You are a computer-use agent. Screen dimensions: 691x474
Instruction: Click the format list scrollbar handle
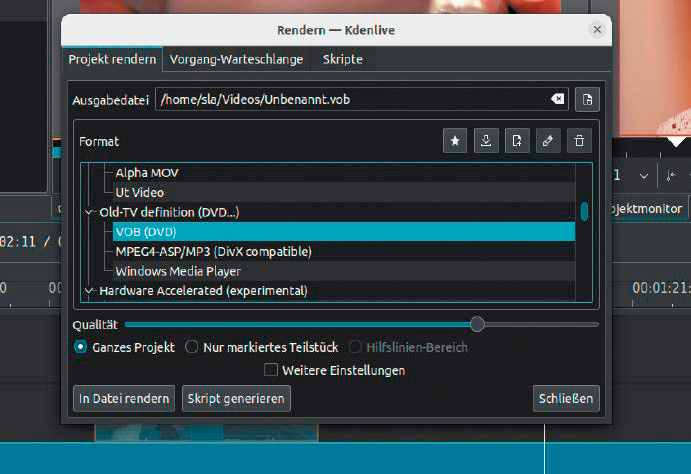coord(584,211)
